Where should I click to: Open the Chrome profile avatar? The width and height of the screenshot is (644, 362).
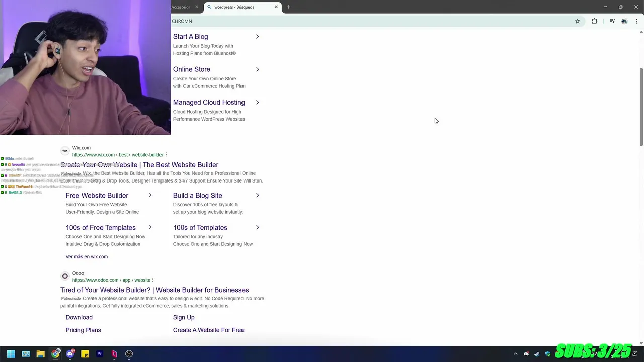pos(624,21)
